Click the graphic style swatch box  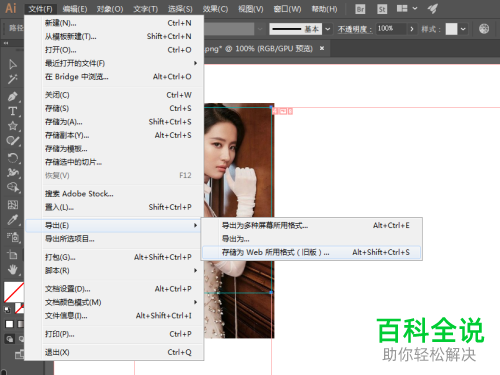[x=451, y=29]
